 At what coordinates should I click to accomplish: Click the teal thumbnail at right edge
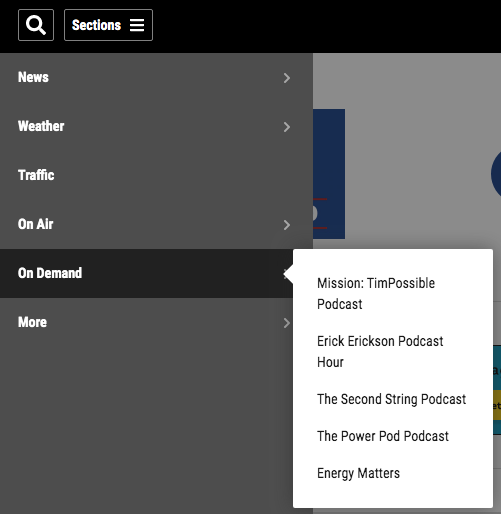pyautogui.click(x=497, y=390)
